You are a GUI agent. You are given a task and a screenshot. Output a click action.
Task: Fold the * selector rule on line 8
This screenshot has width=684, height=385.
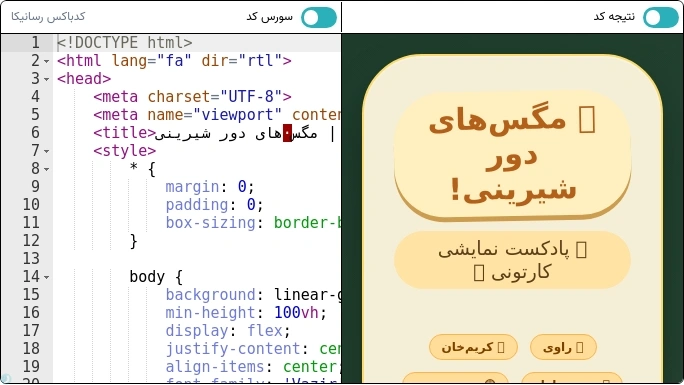[47, 169]
